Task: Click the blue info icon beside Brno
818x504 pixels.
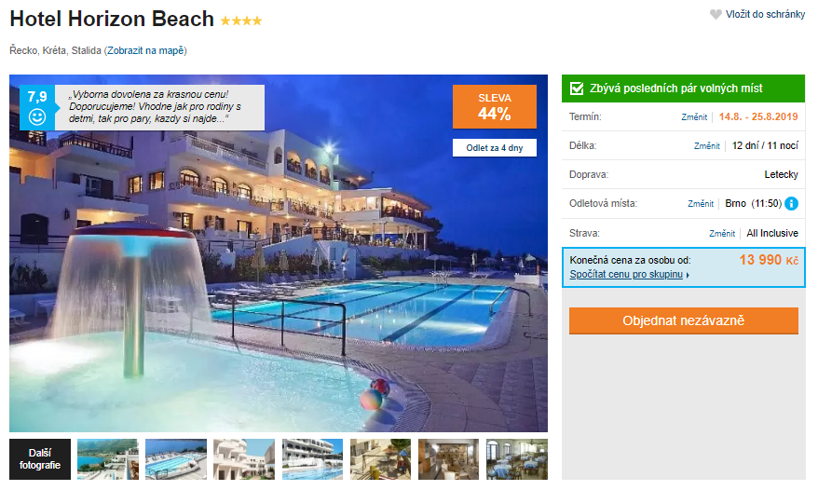Action: pyautogui.click(x=791, y=204)
